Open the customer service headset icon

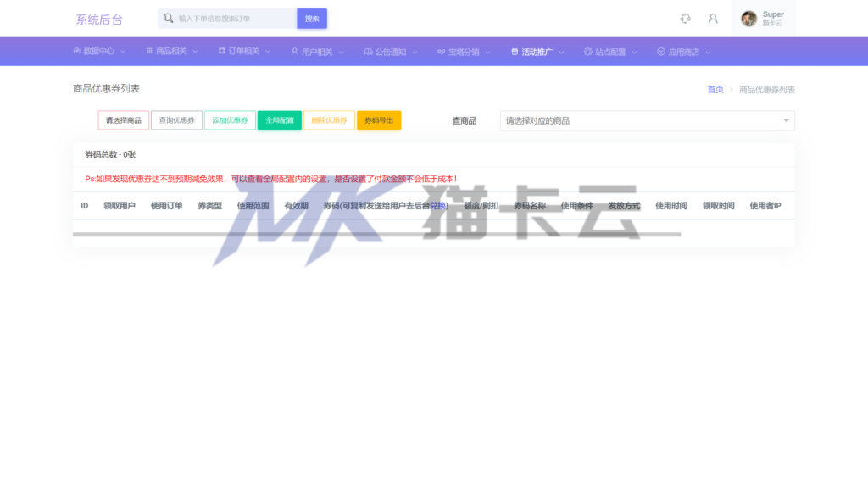click(x=685, y=19)
